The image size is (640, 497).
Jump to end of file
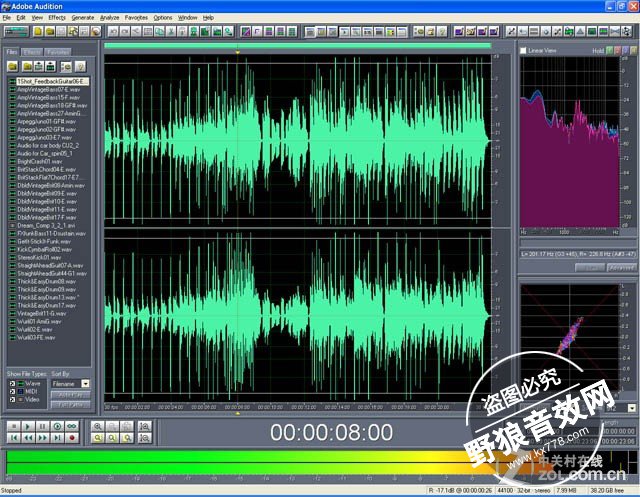[x=57, y=438]
